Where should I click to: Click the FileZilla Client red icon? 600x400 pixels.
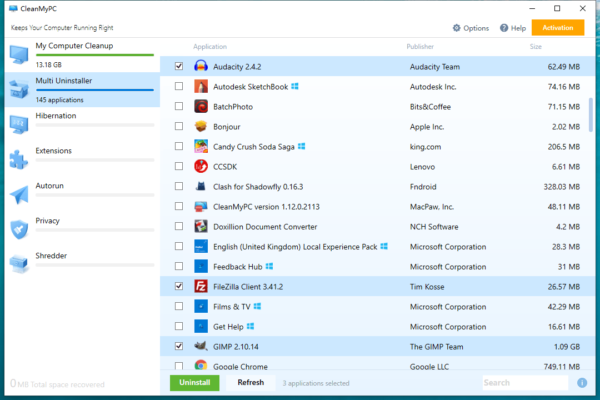(201, 286)
